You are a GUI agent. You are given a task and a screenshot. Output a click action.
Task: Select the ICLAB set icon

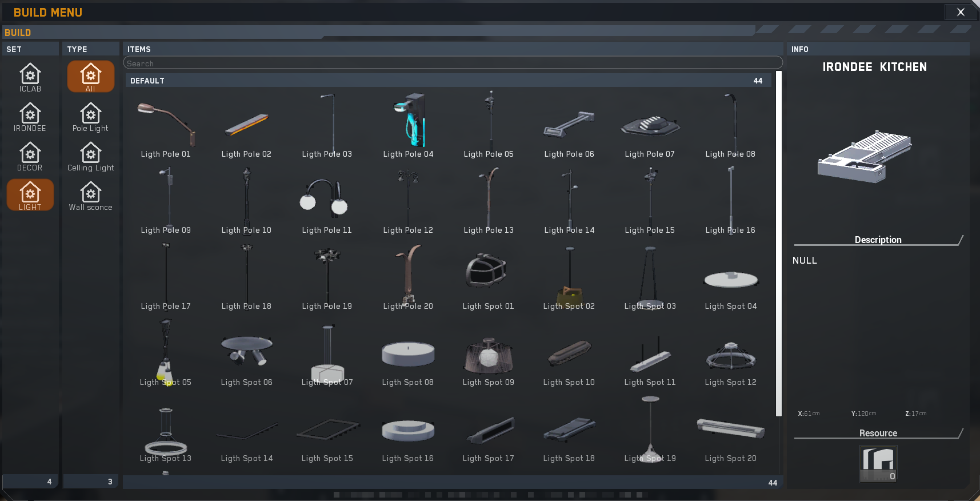coord(30,77)
